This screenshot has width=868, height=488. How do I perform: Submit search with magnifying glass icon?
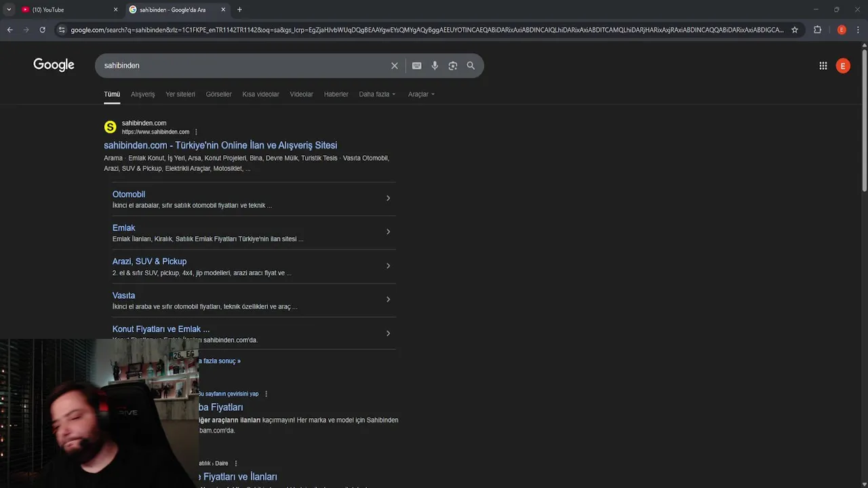[x=471, y=66]
